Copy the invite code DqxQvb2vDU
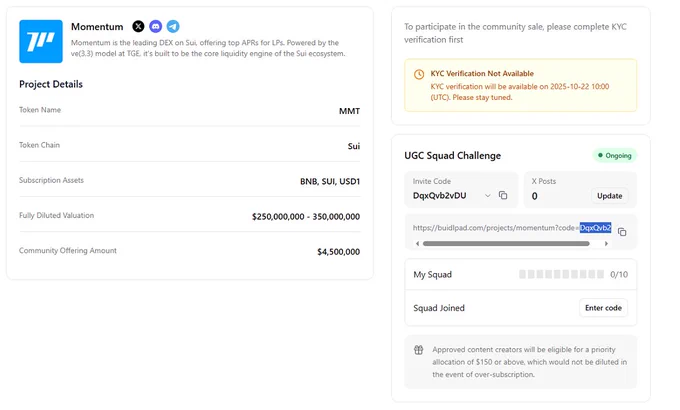This screenshot has height=410, width=680. pyautogui.click(x=503, y=195)
